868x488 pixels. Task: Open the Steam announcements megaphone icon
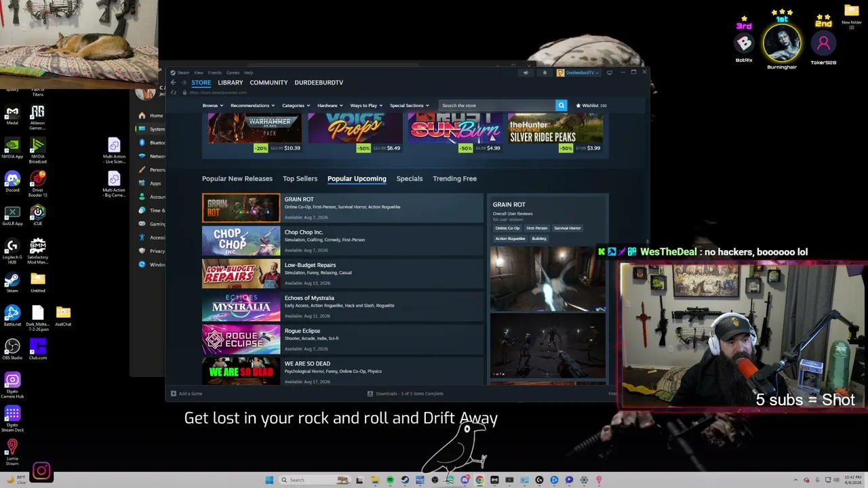[x=526, y=73]
